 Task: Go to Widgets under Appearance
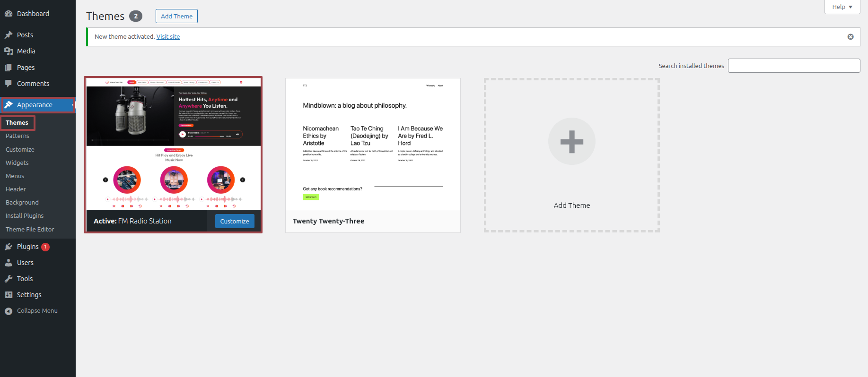point(17,163)
